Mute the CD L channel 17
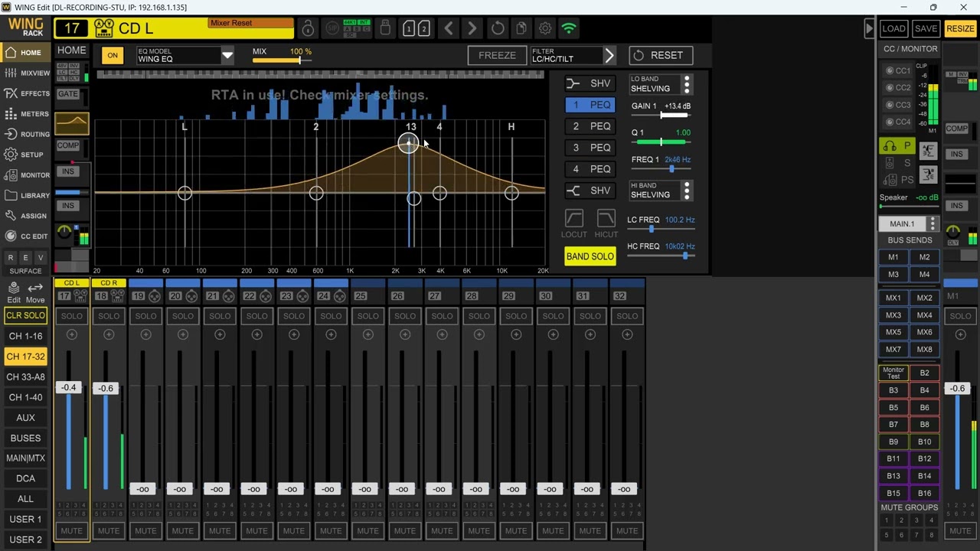 [x=71, y=530]
